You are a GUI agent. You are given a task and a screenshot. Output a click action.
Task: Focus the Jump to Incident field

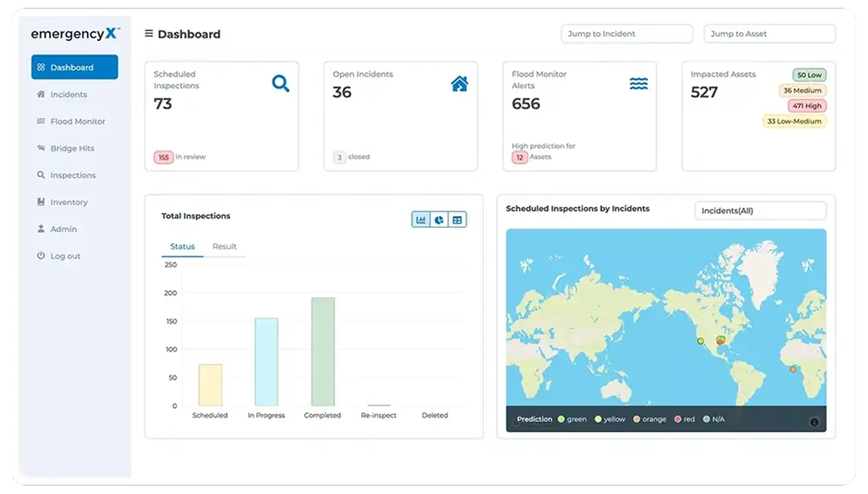pos(626,33)
